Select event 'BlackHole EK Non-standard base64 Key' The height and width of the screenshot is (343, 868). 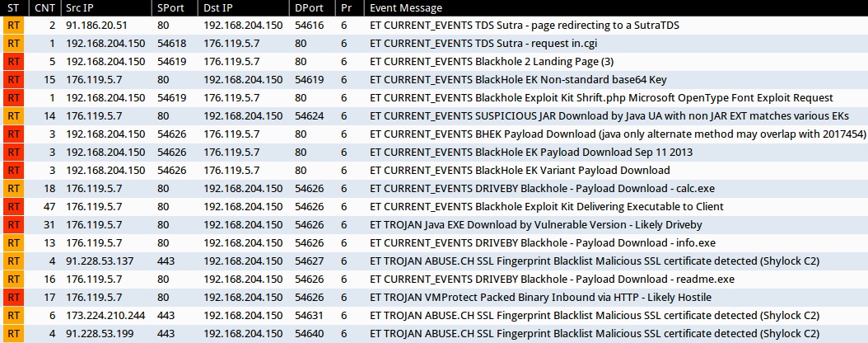pyautogui.click(x=518, y=80)
